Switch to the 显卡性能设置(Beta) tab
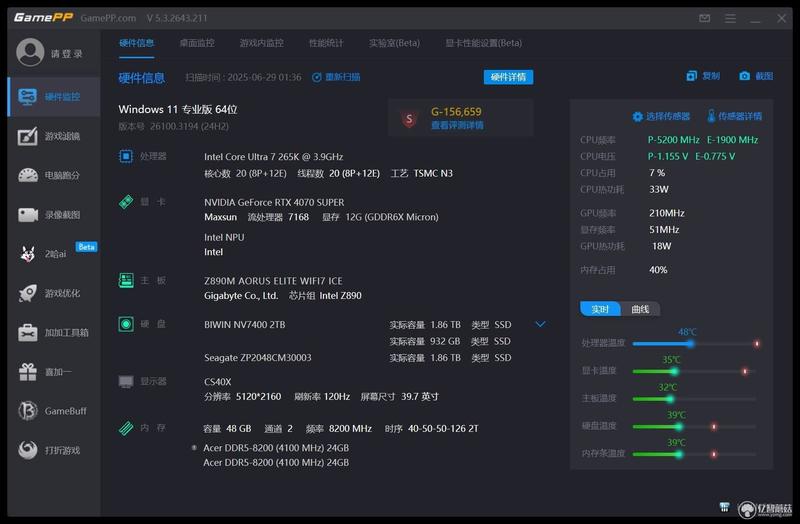This screenshot has height=524, width=800. tap(483, 43)
